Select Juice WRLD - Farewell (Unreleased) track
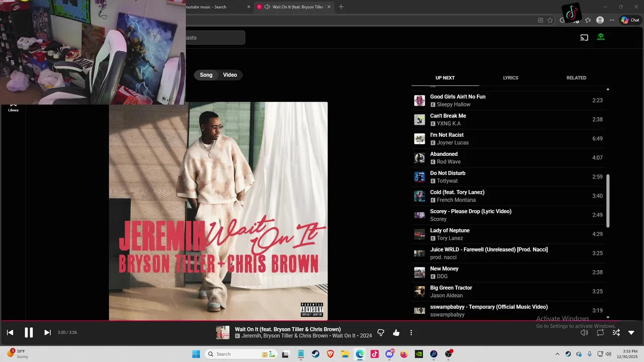This screenshot has height=362, width=644. 508,253
